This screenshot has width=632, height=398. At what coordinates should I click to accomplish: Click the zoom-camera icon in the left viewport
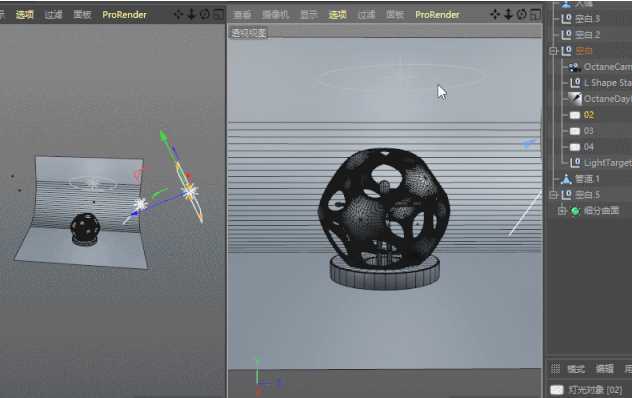point(191,15)
